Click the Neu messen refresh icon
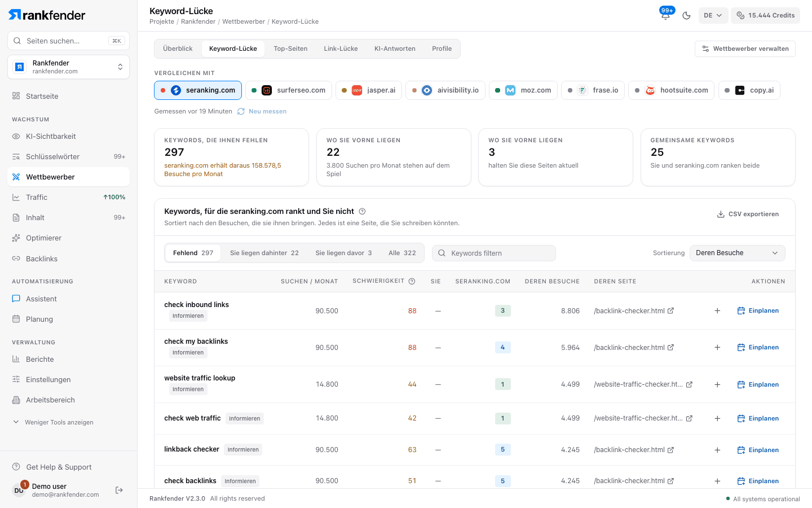This screenshot has height=508, width=812. pos(241,111)
